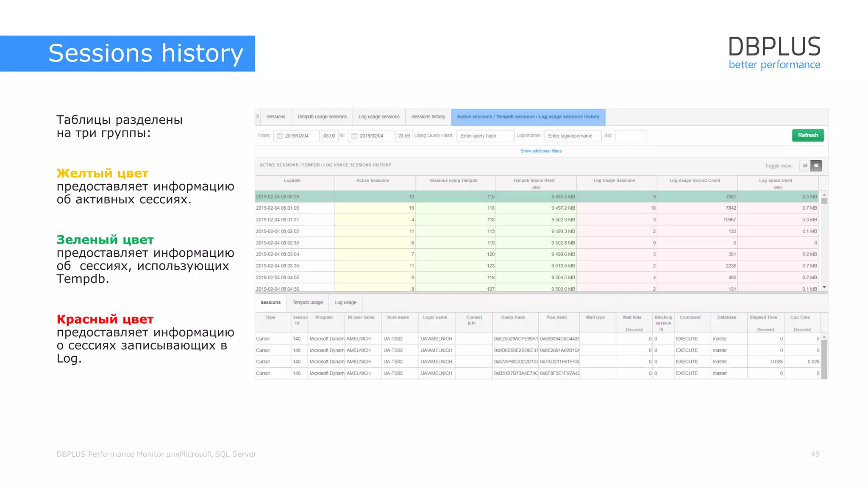Viewport: 868px width, 488px height.
Task: Select the lower Log usage sub-tab
Action: pos(345,302)
